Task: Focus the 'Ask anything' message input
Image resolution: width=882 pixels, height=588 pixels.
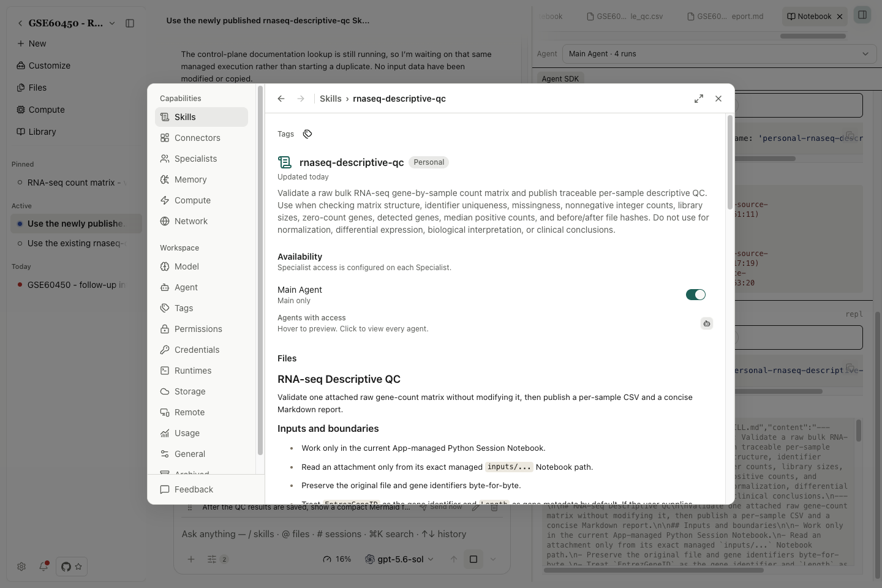Action: pyautogui.click(x=342, y=534)
